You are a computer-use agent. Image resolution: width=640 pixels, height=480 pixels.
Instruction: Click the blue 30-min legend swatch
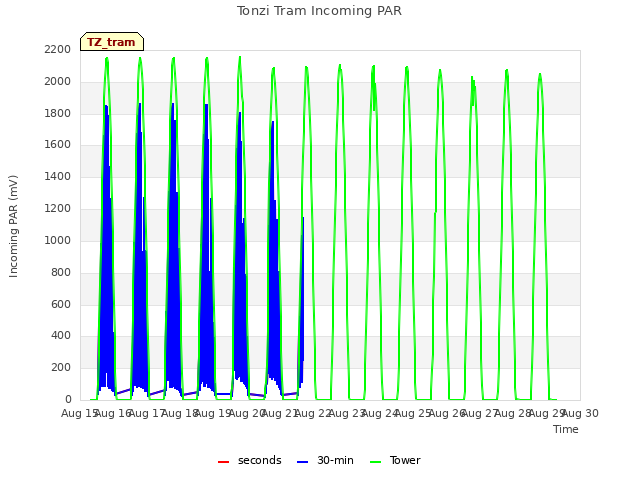pos(302,461)
